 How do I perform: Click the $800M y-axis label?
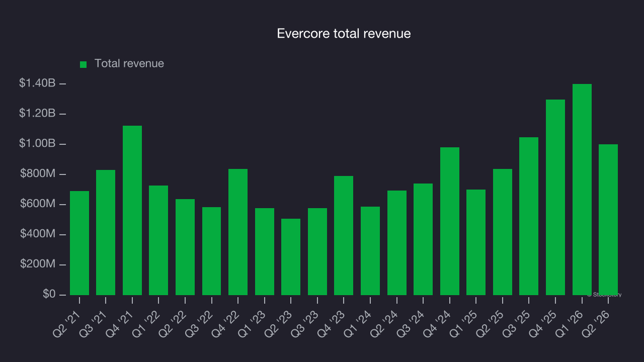point(38,174)
